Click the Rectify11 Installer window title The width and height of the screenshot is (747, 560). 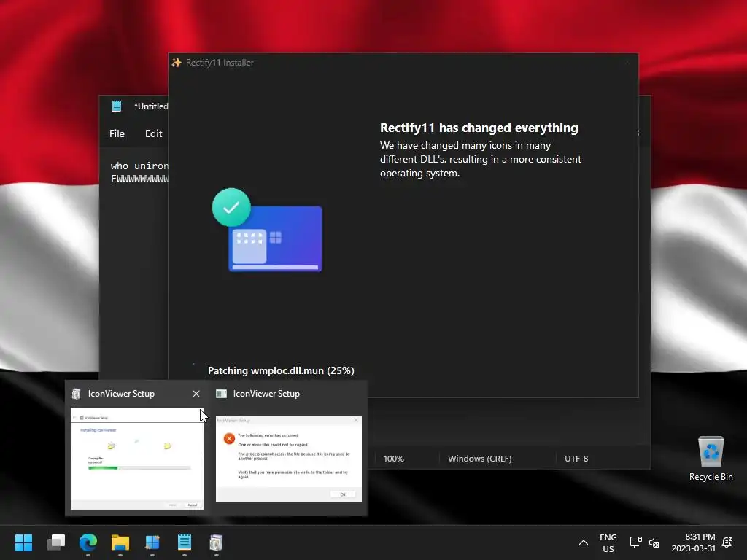[x=220, y=63]
